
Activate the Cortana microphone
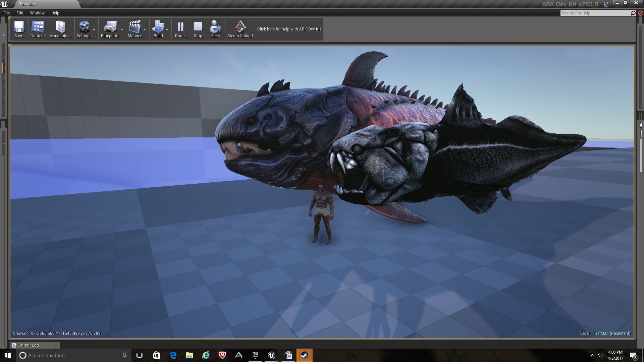(124, 355)
